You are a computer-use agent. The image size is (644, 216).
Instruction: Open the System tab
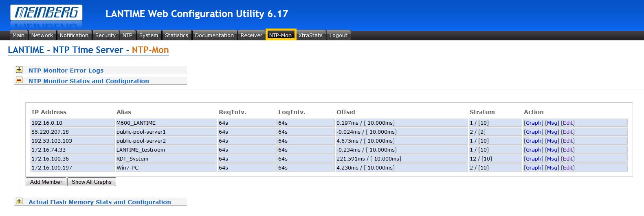click(149, 35)
